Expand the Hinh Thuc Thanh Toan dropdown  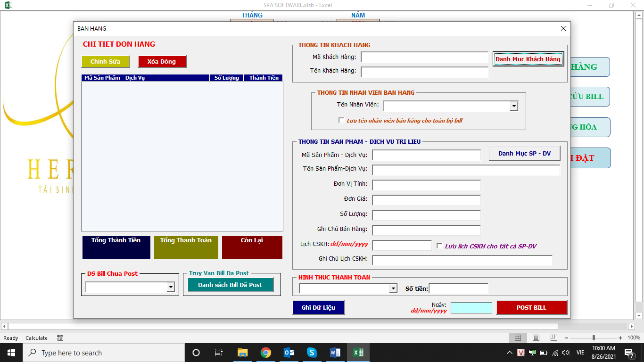tap(393, 288)
